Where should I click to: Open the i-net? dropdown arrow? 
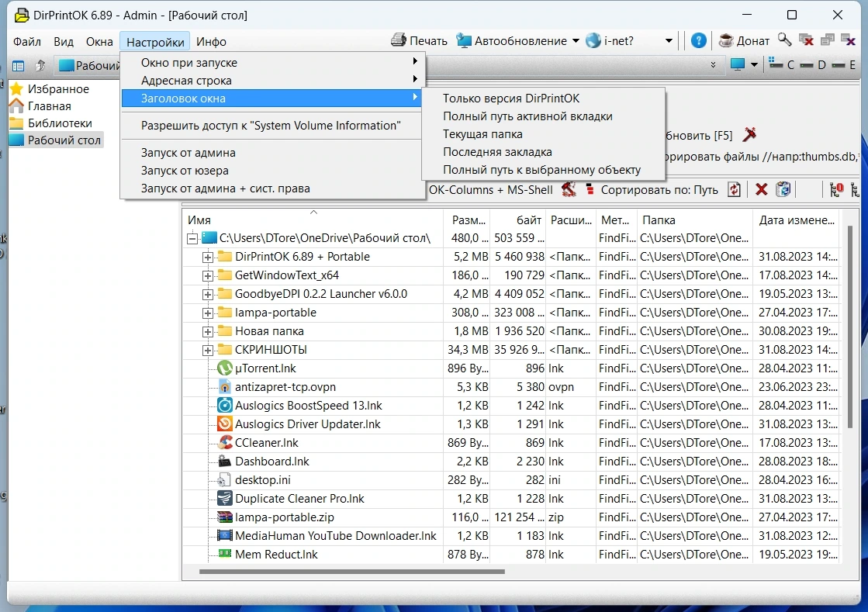click(x=669, y=41)
